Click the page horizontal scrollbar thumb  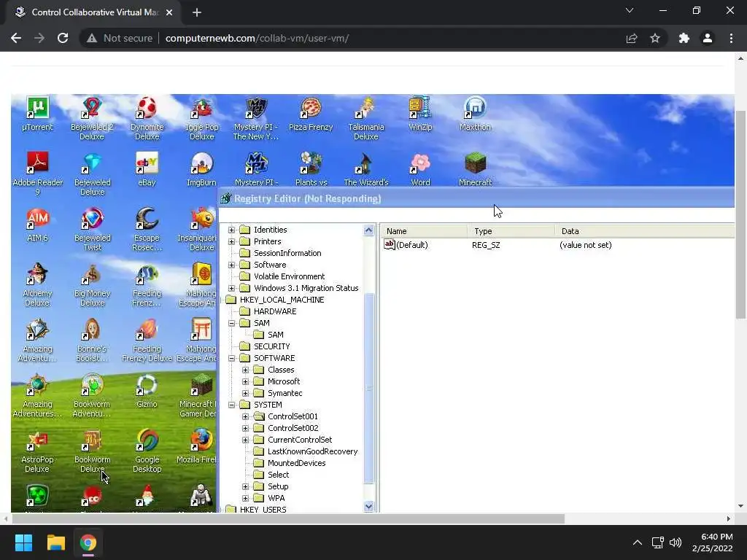tap(287, 519)
